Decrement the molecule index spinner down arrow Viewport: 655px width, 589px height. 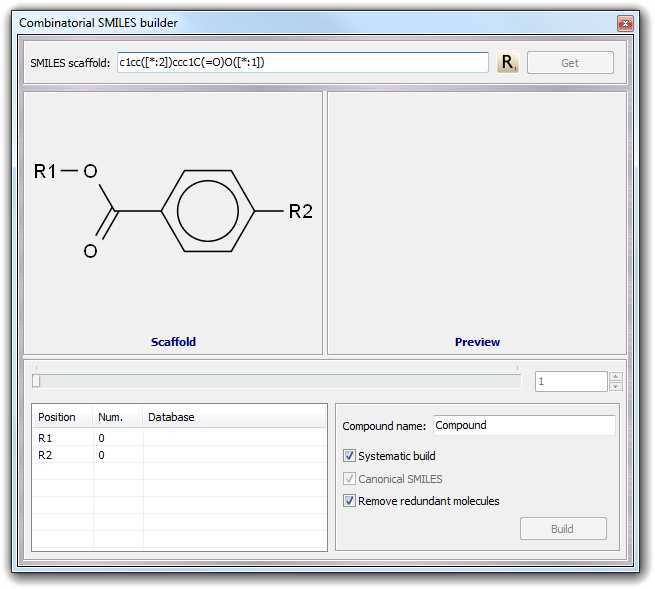(615, 386)
